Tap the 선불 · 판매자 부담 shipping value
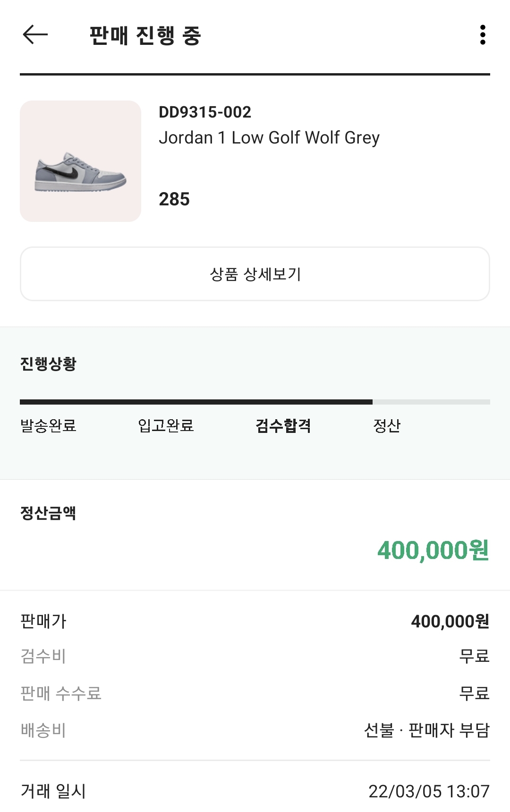 click(x=427, y=730)
